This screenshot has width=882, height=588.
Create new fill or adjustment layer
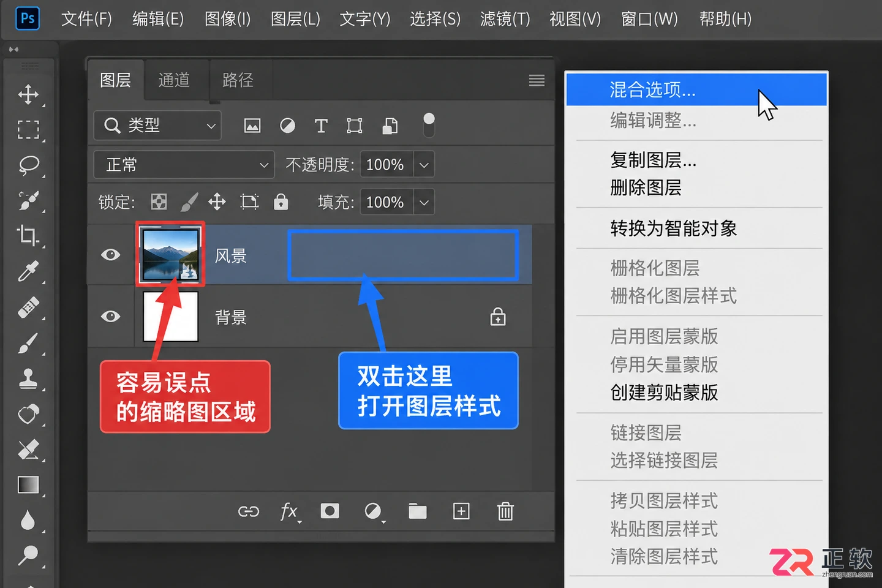[374, 511]
